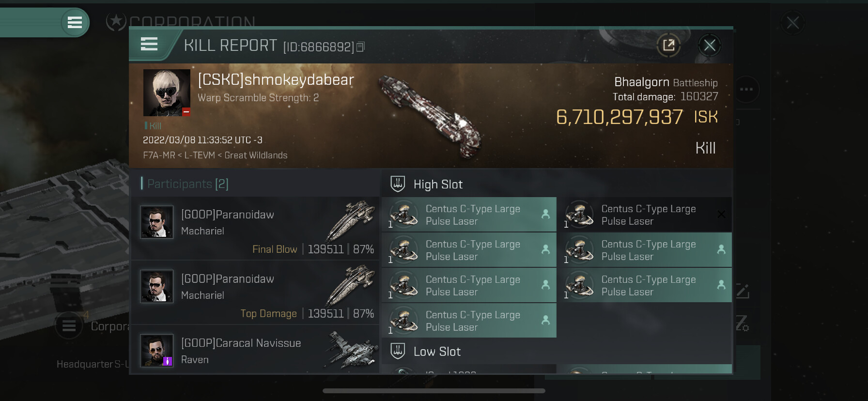Share the kill report externally
Screen dimensions: 868x401
[668, 46]
